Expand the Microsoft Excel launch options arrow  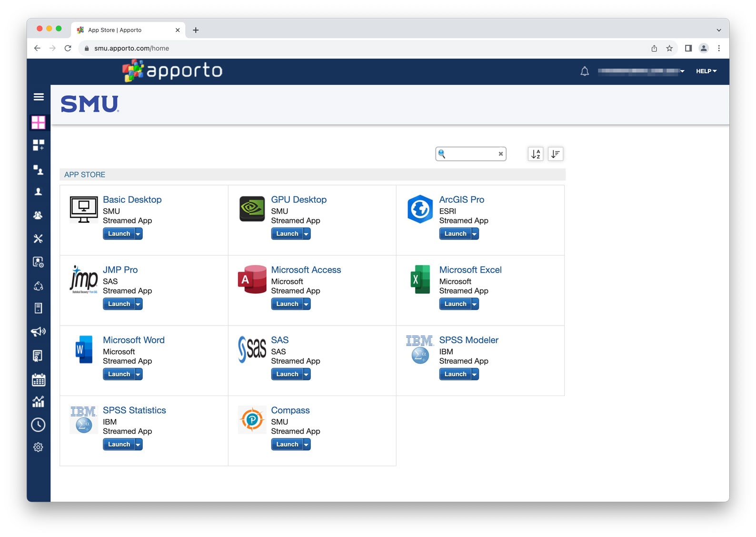tap(474, 304)
